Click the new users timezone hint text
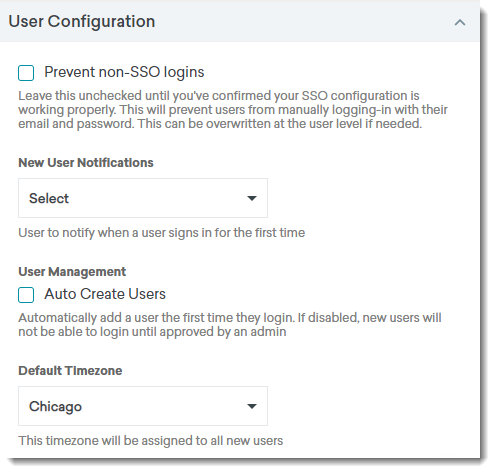The image size is (495, 473). (150, 441)
